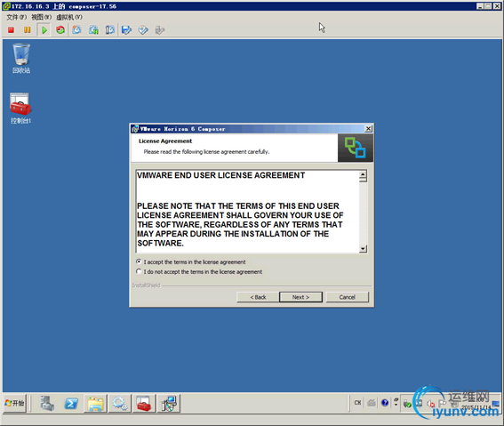
Task: Click the keyboard icon beside the CH indicator
Action: (372, 403)
